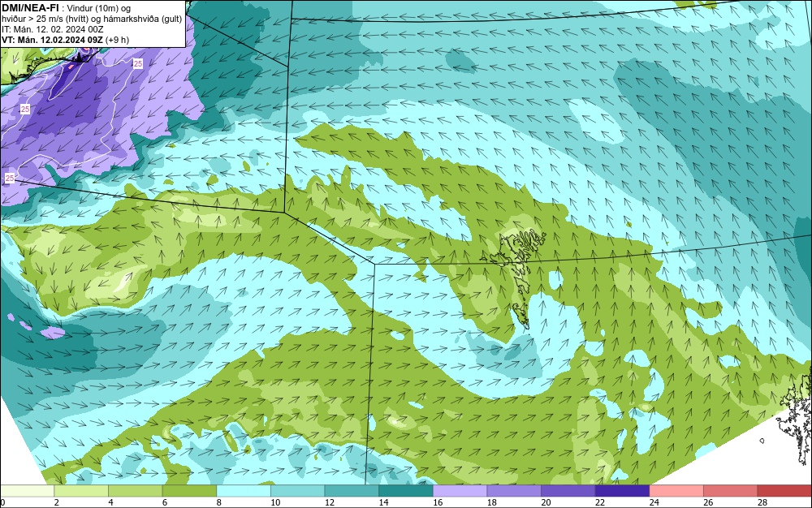Click the legend scale value '20'

pos(546,502)
